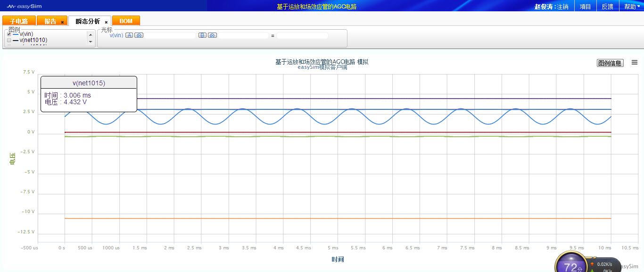644x272 pixels.
Task: Click the 时间 x-axis title
Action: [x=338, y=259]
